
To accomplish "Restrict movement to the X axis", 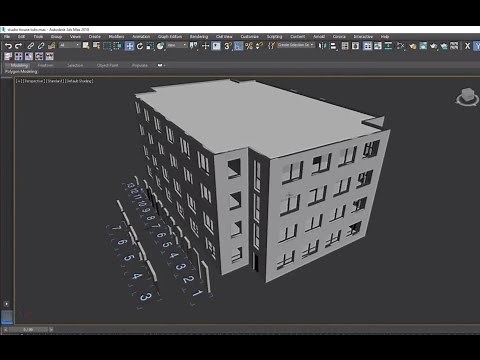I will pos(467,46).
